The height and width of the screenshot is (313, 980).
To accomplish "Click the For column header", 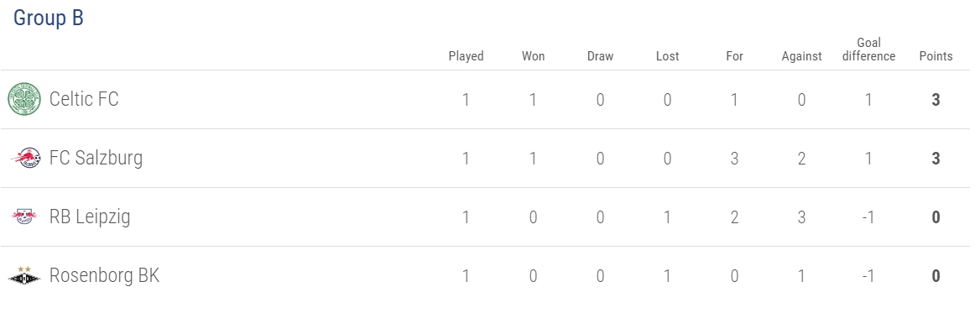I will click(734, 56).
